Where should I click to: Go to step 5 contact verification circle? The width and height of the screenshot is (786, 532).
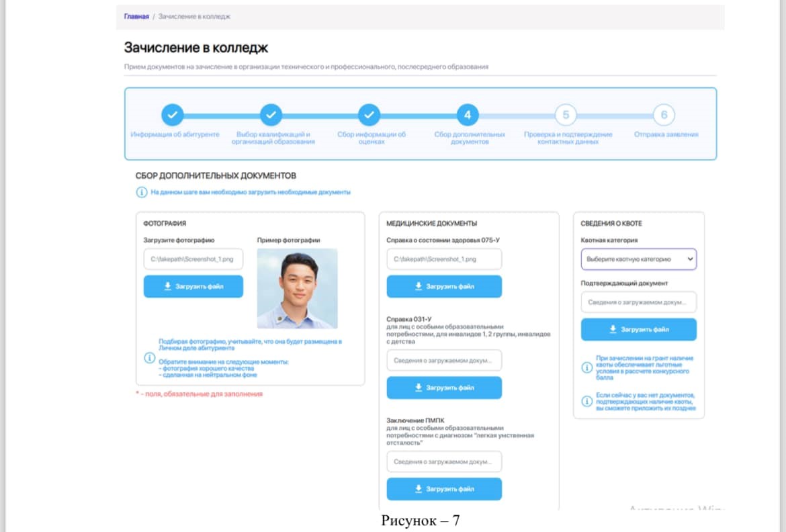tap(566, 115)
